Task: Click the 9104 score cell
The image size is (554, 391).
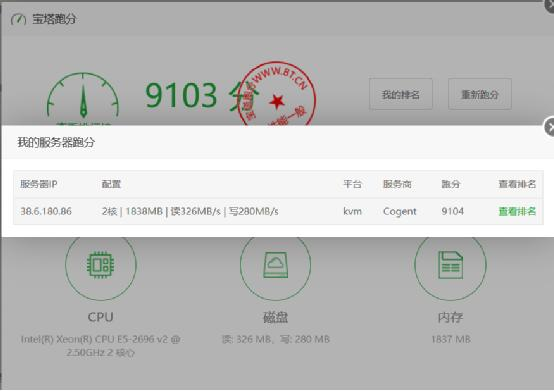Action: click(x=452, y=211)
